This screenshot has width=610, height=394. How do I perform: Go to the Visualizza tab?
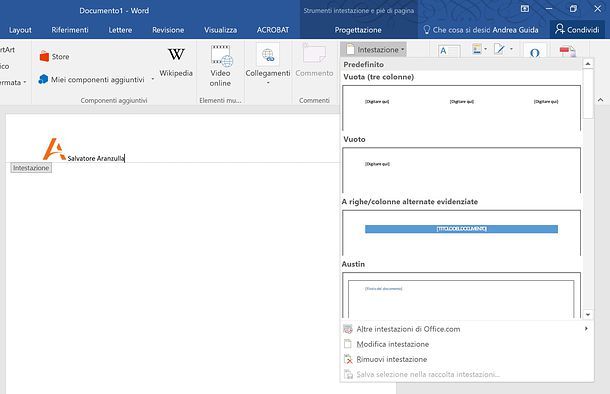(221, 30)
